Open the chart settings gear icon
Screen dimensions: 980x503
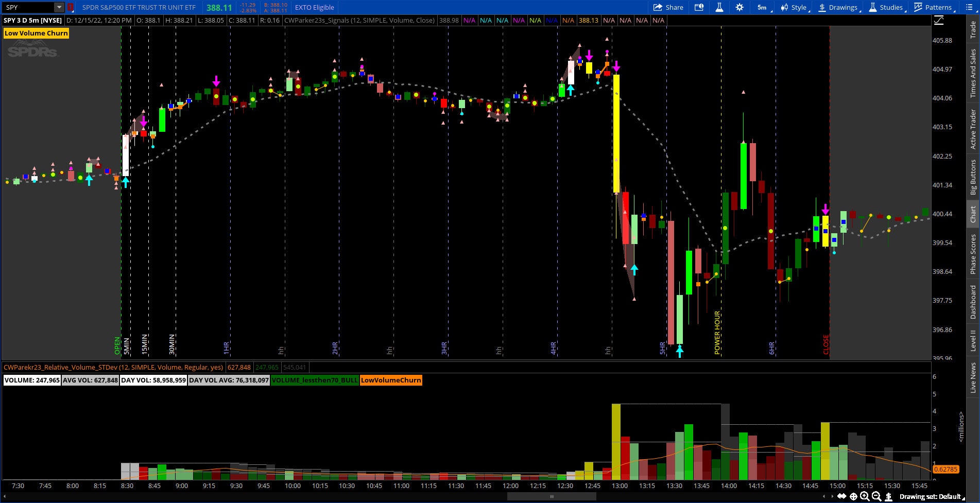pos(740,7)
